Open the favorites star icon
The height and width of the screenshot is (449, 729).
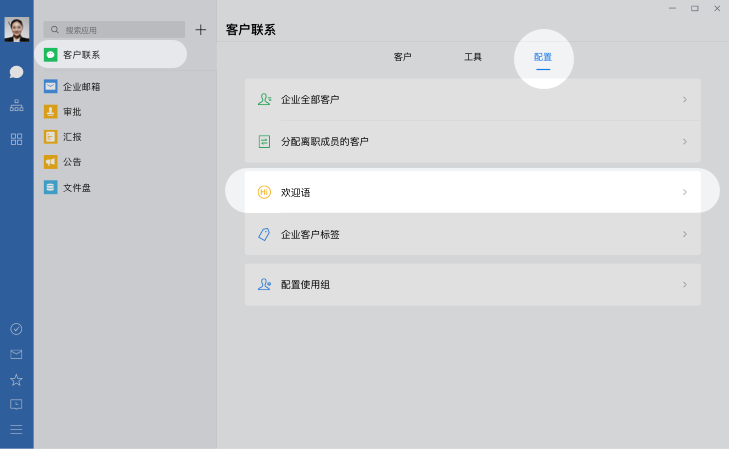[x=16, y=380]
